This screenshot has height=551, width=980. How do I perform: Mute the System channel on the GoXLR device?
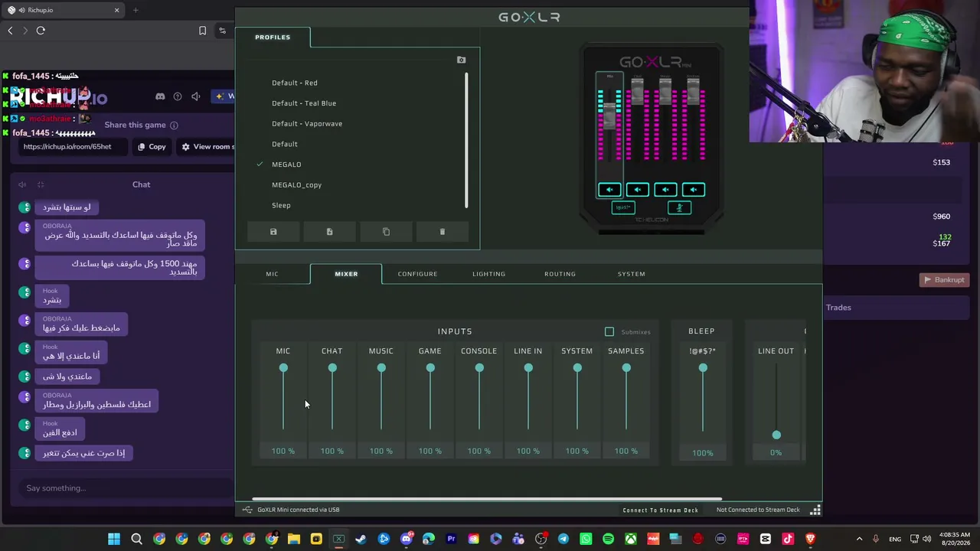pyautogui.click(x=693, y=190)
